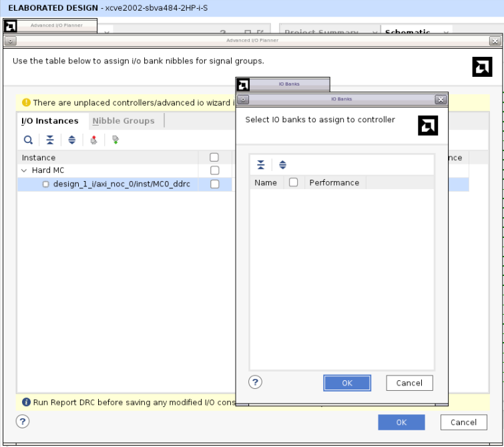
Task: Tick checkbox for MC0_ddrc instance row
Action: [214, 184]
